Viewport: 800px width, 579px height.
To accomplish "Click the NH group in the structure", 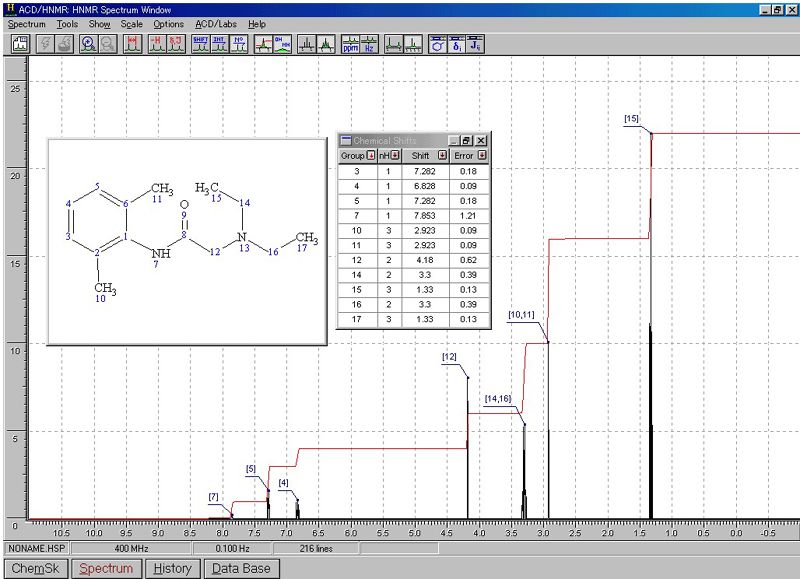I will coord(161,253).
